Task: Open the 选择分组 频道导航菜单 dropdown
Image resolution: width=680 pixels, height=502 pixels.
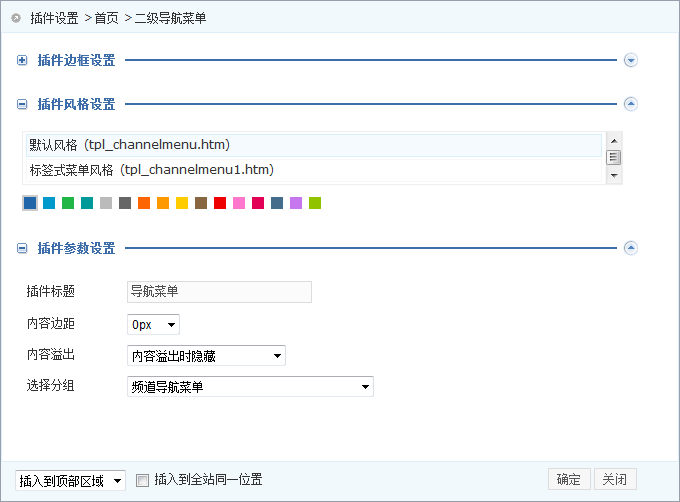Action: 250,386
